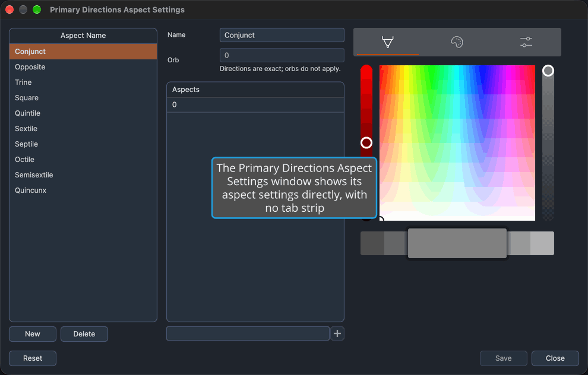Click the Orb value field
588x375 pixels.
(282, 55)
